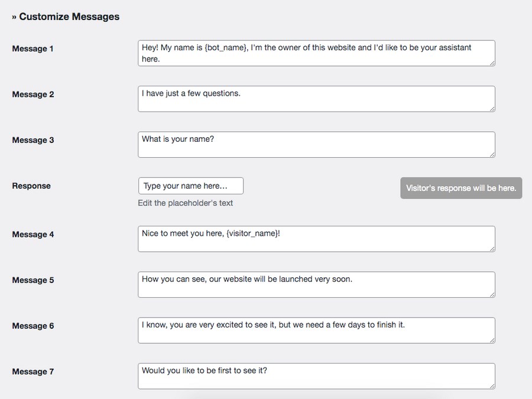Image resolution: width=532 pixels, height=399 pixels.
Task: Click the "Message 3" label
Action: click(33, 140)
